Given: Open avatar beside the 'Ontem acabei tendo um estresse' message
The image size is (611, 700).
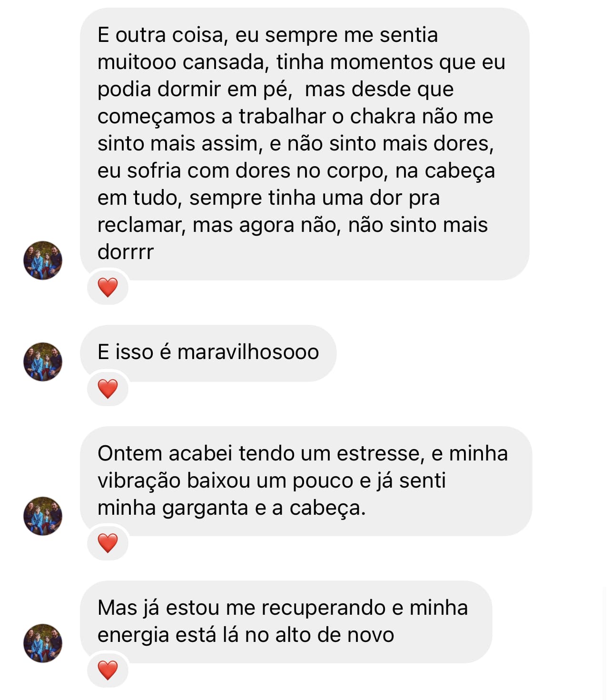Looking at the screenshot, I should pyautogui.click(x=43, y=516).
